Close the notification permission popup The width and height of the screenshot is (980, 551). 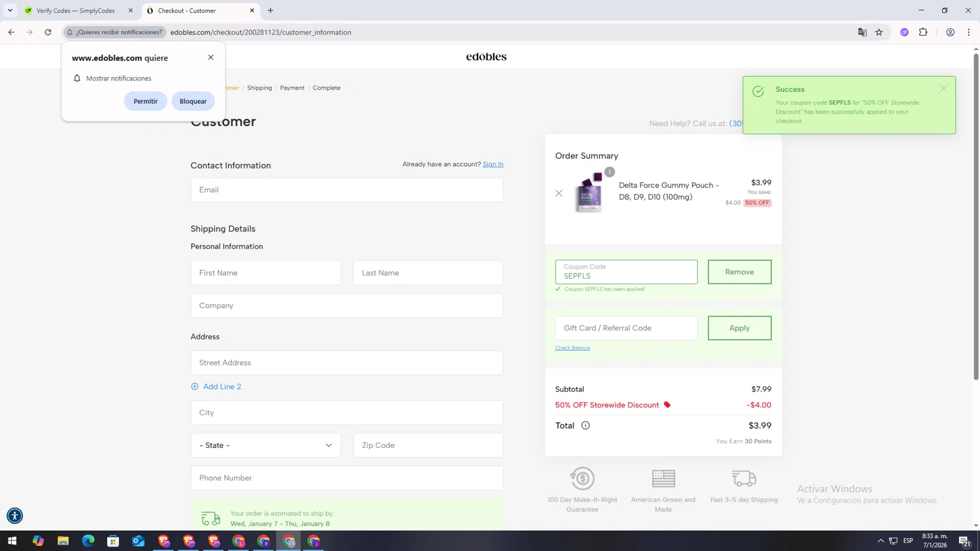[x=210, y=57]
